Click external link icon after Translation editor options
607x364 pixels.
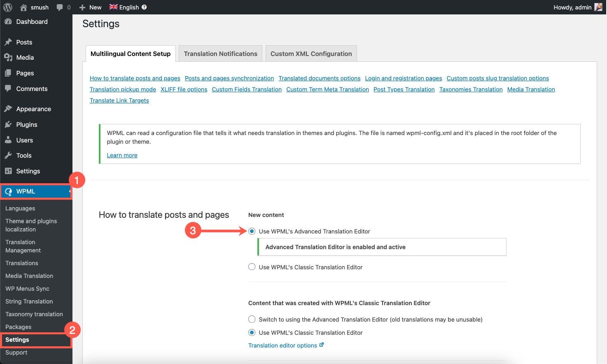(x=322, y=345)
